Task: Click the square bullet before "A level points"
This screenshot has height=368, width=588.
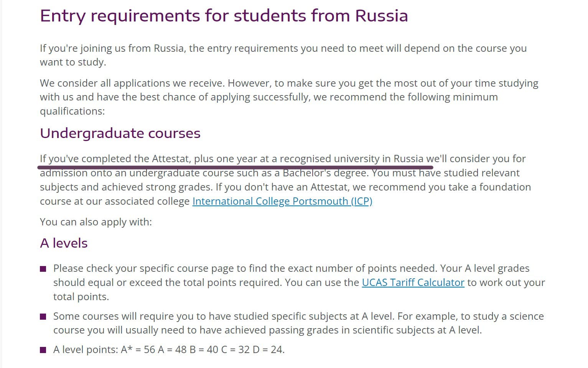Action: pos(43,350)
